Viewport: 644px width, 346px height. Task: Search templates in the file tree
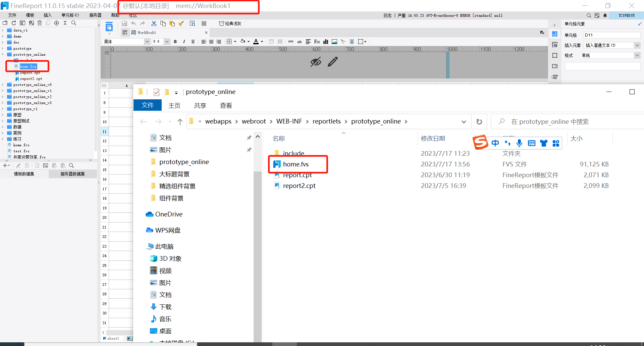click(74, 23)
